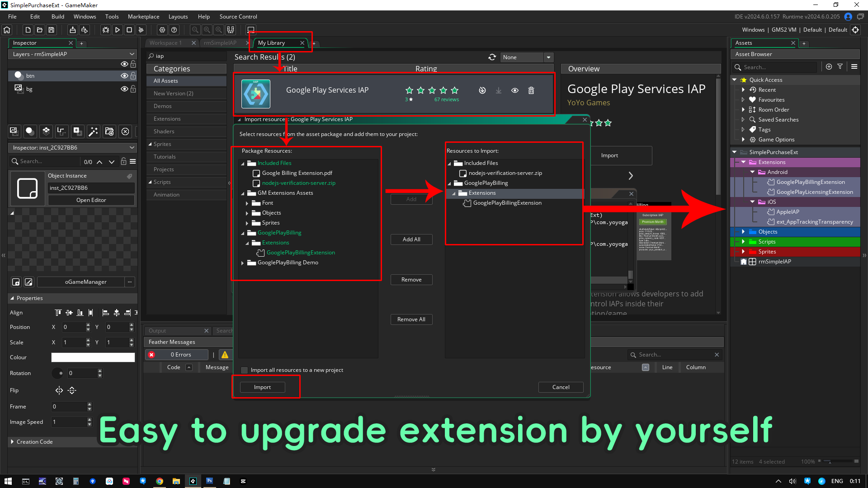The height and width of the screenshot is (488, 868).
Task: Click the refresh icon beside Search Results
Action: (x=492, y=57)
